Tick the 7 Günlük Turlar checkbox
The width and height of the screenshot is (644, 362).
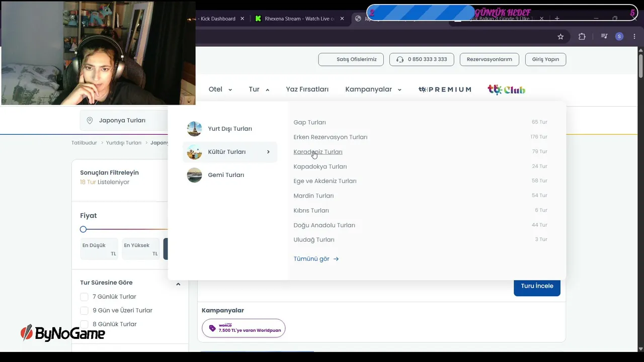coord(84,297)
